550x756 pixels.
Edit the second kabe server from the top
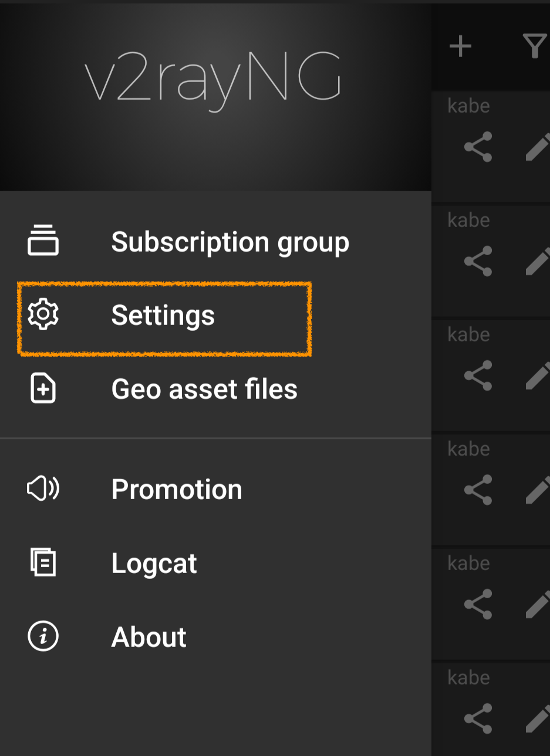(538, 261)
